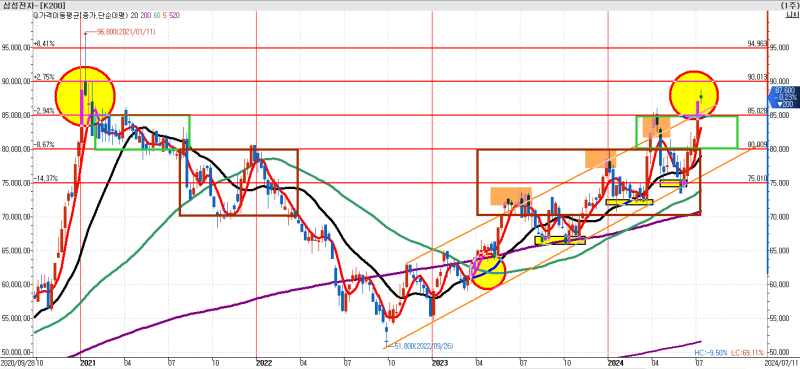
Task: Toggle the green moving-average indicator box
Action: (35, 16)
